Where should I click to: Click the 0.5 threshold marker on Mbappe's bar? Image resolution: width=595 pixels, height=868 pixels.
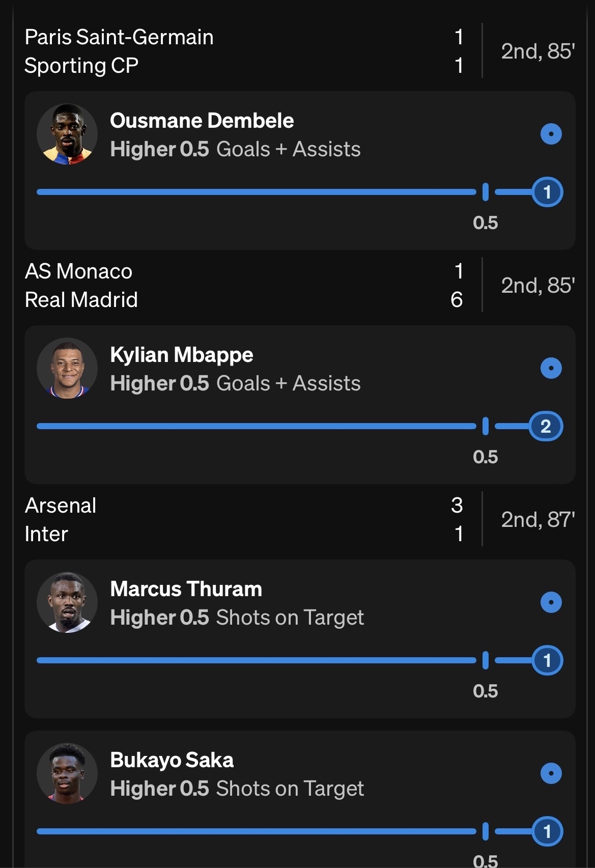pos(485,426)
